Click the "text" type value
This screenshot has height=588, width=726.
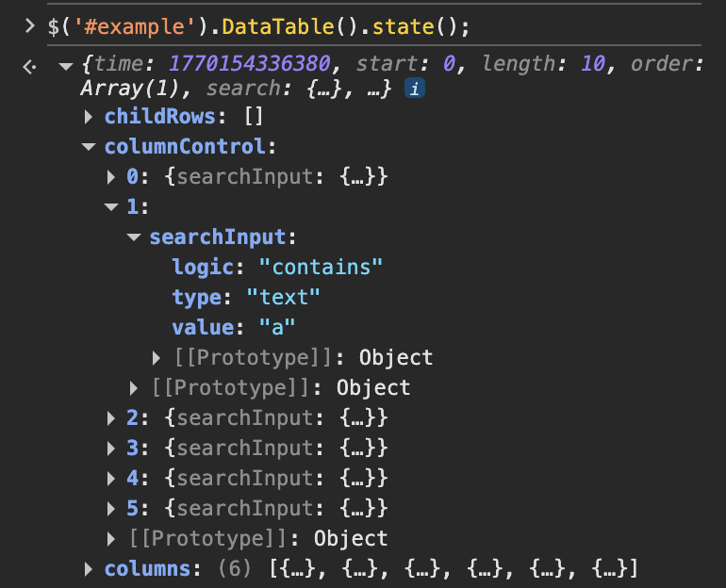pyautogui.click(x=284, y=298)
